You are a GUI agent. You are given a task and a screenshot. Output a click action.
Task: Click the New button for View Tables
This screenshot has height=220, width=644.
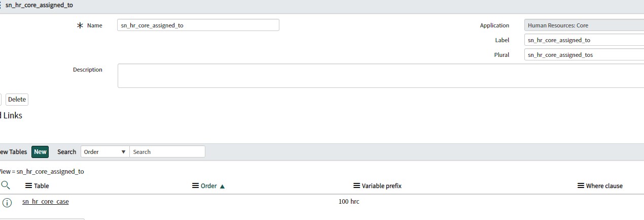point(40,151)
